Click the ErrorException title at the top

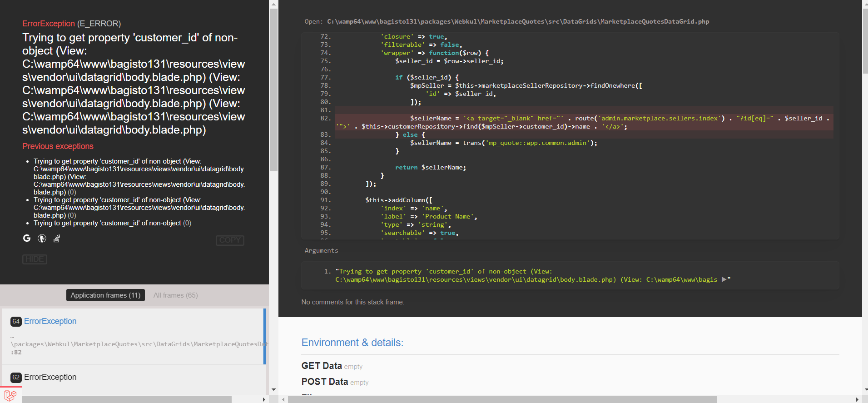tap(49, 24)
